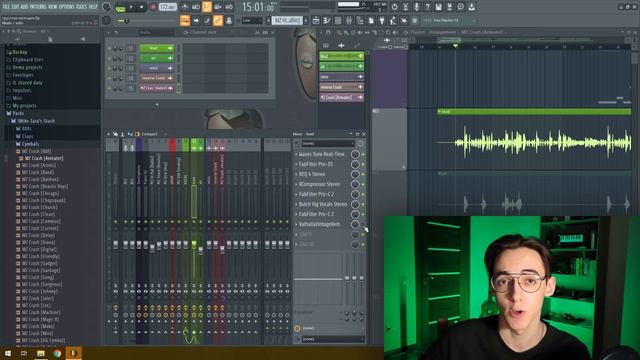Open the EDIT menu

pyautogui.click(x=15, y=7)
